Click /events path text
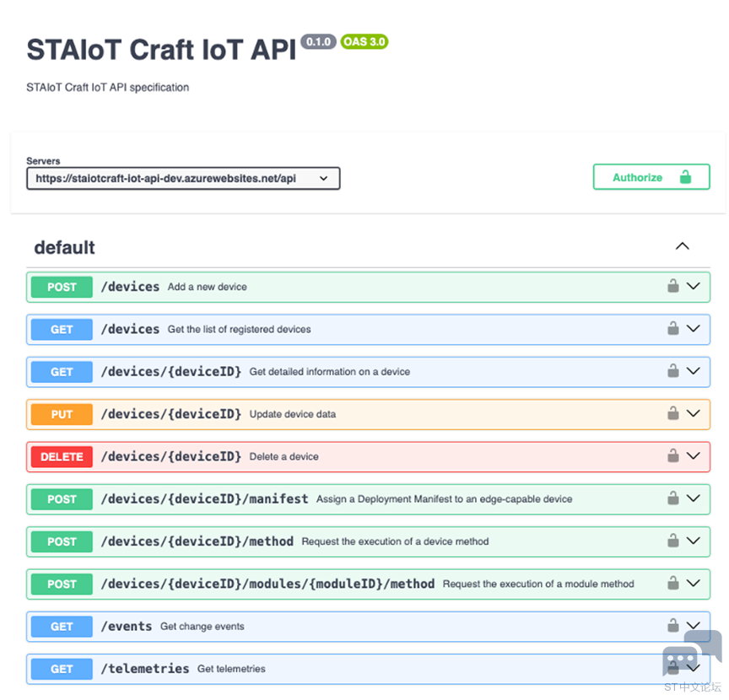729x700 pixels. coord(127,626)
